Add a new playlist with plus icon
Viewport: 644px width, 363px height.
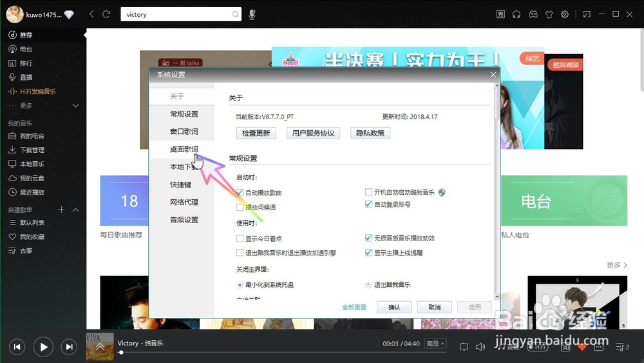[62, 210]
